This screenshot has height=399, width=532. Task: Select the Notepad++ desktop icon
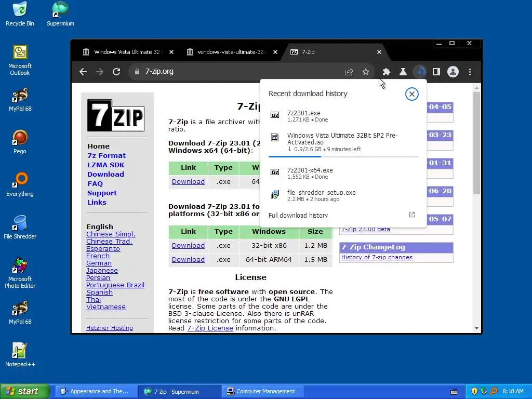(20, 355)
